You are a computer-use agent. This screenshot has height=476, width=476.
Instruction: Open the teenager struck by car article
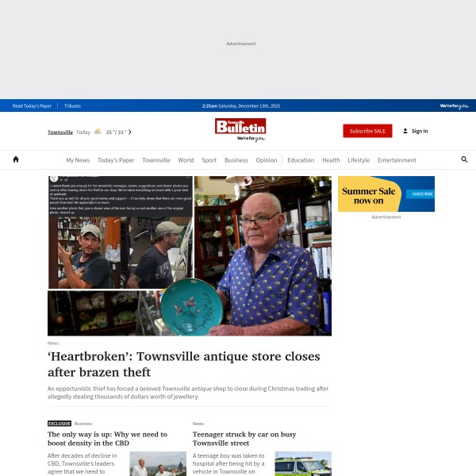pyautogui.click(x=244, y=439)
